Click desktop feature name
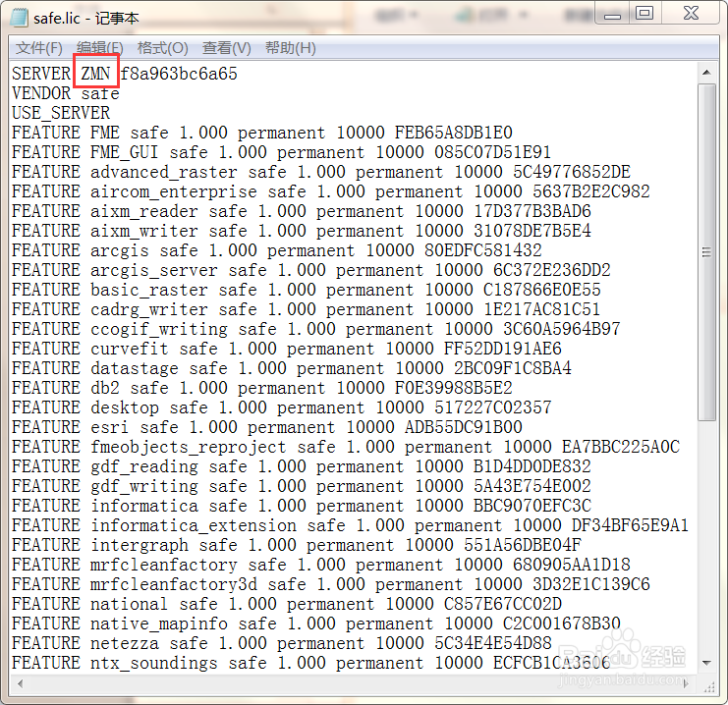 tap(125, 407)
